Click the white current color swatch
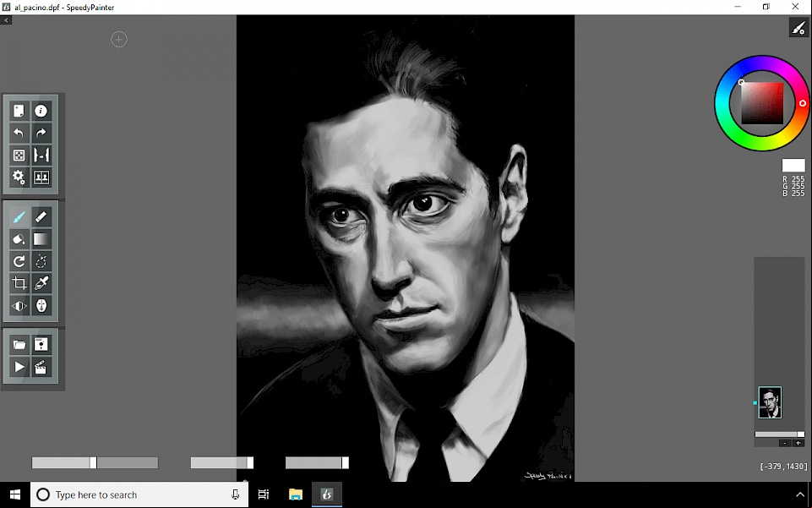Screen dimensions: 812x508 [793, 166]
